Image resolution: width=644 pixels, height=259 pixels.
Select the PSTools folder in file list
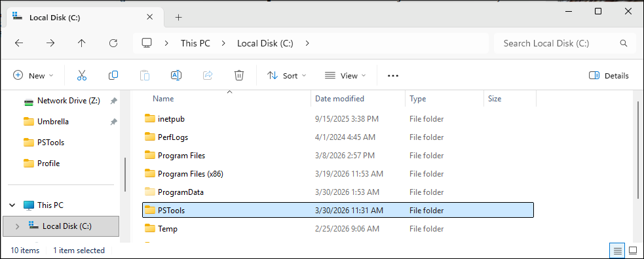coord(337,210)
